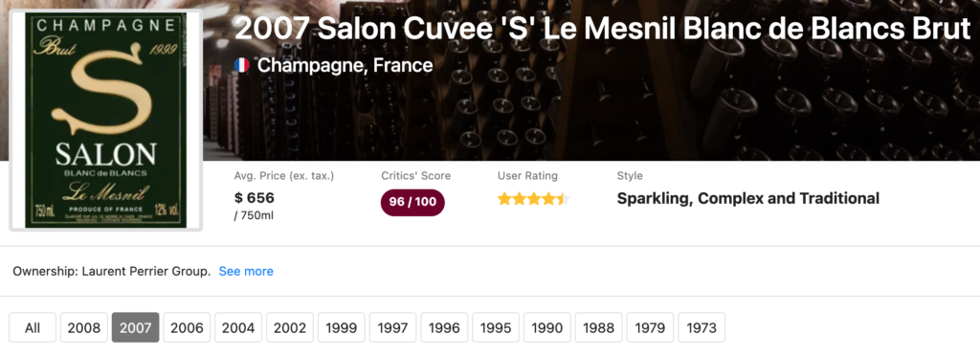Click the Champagne, France region text
This screenshot has height=355, width=980.
tap(345, 65)
